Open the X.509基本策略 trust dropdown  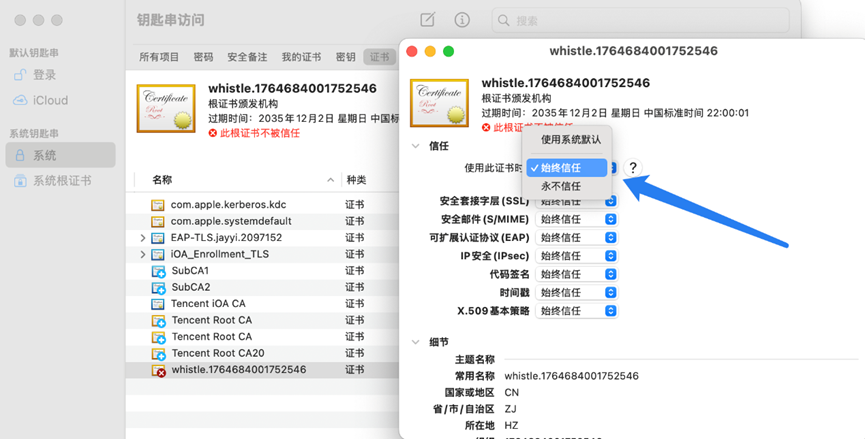[x=576, y=310]
